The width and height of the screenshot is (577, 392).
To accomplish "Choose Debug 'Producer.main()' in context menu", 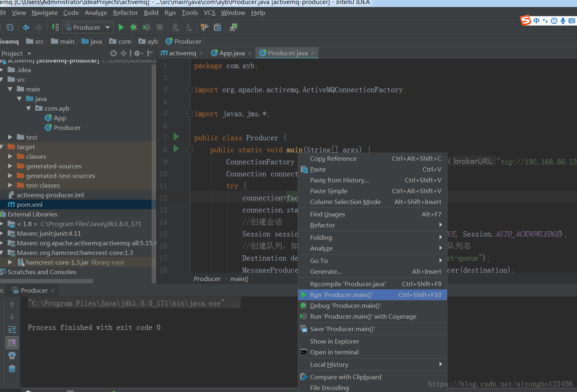I will (372, 305).
